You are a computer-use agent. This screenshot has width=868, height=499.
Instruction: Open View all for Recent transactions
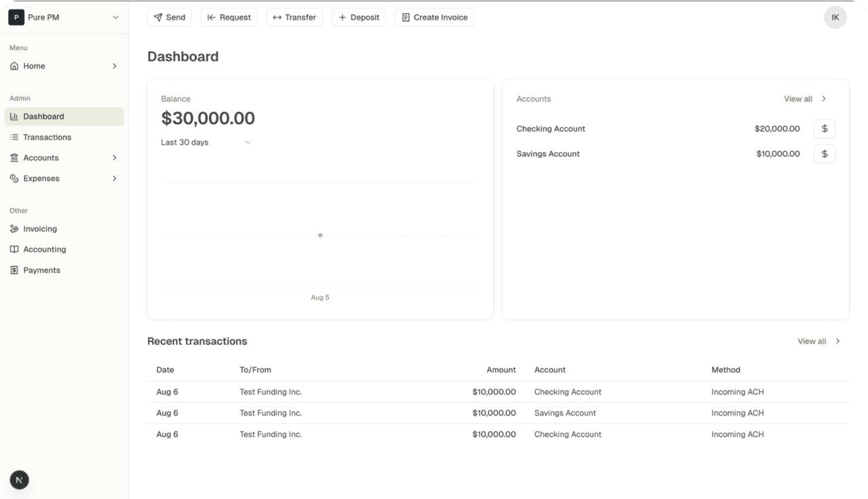coord(818,341)
